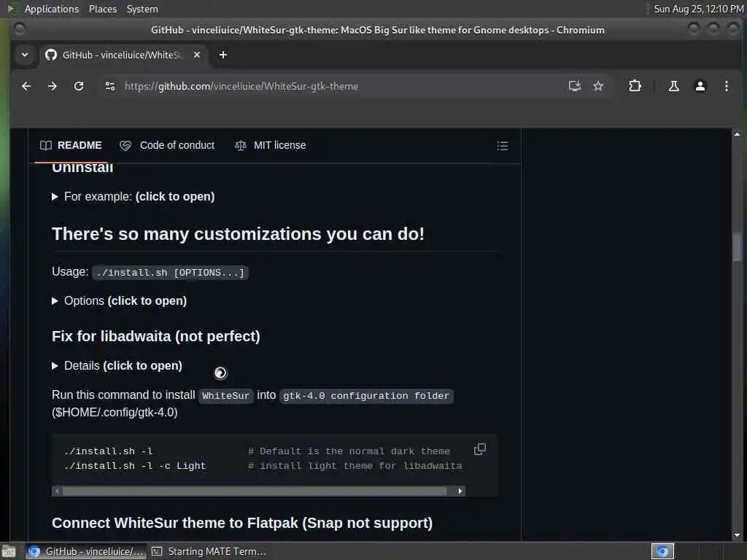Switch to the MIT license tab
The image size is (747, 560).
pos(270,145)
